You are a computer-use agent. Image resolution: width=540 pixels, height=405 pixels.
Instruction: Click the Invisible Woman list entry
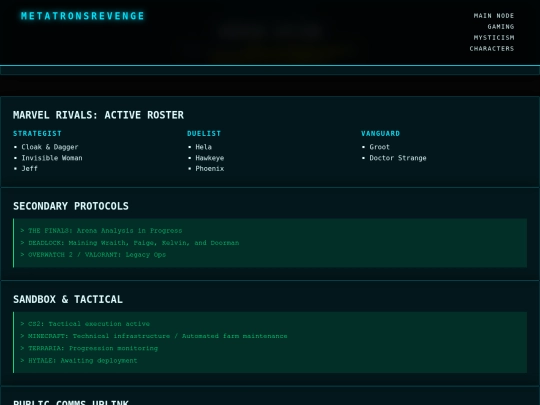tap(52, 158)
